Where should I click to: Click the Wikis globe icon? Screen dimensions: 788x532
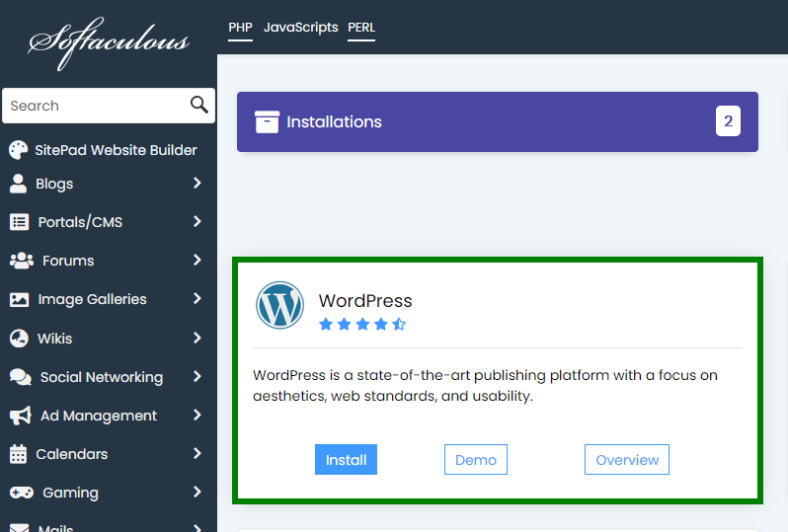point(19,339)
